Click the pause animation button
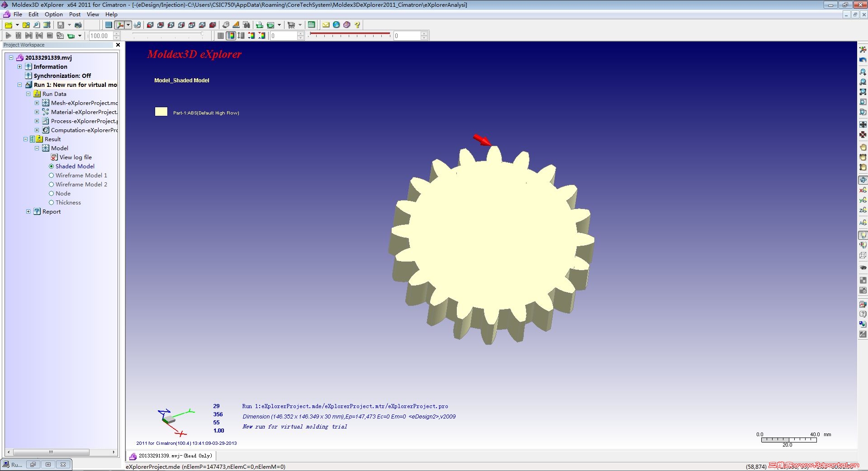The image size is (868, 471). click(19, 35)
